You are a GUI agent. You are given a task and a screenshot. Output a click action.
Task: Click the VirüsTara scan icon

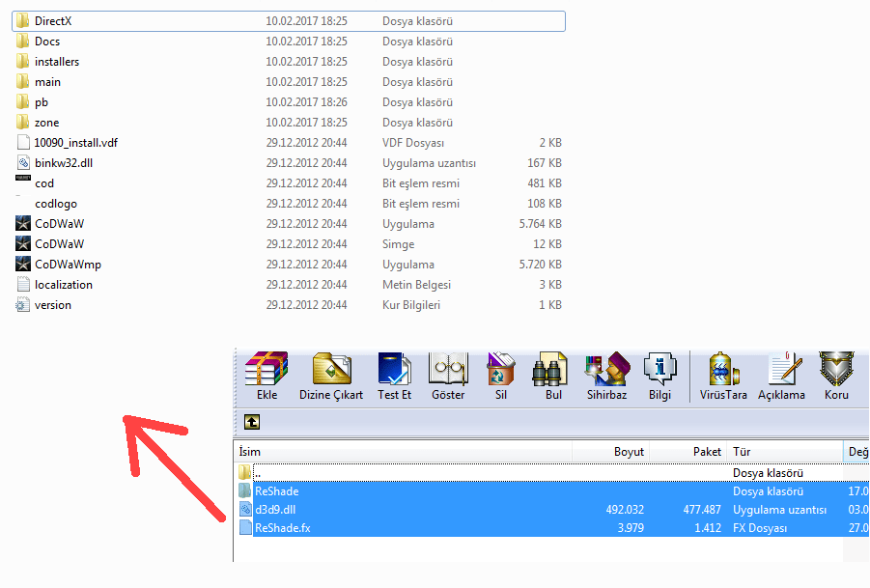point(723,376)
